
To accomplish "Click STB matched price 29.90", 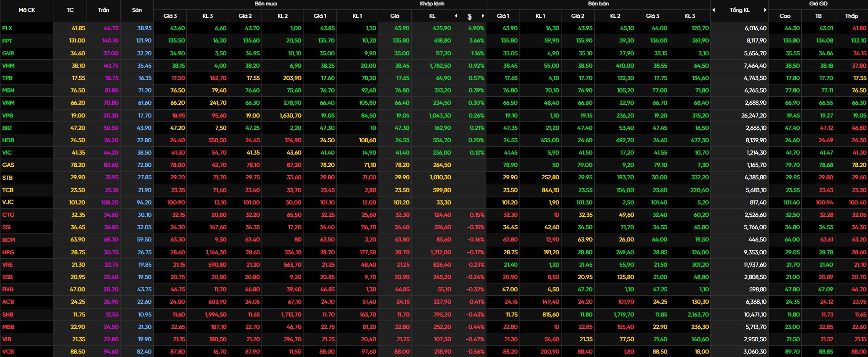I will click(402, 177).
